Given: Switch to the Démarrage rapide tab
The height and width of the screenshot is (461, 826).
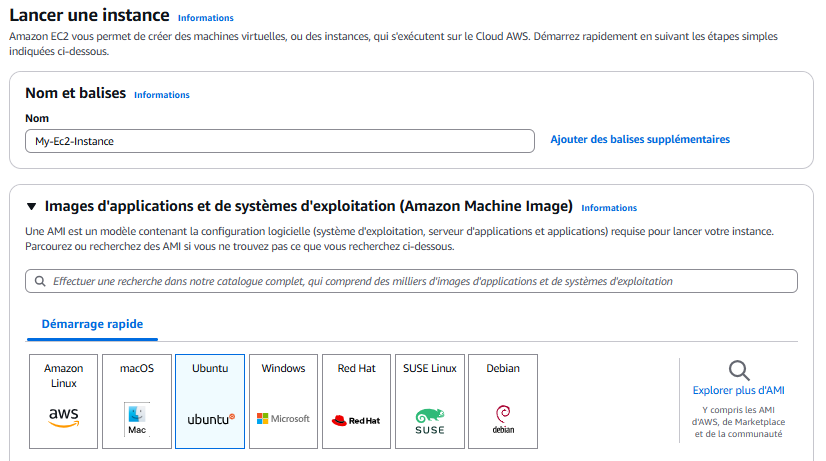Looking at the screenshot, I should pyautogui.click(x=92, y=324).
